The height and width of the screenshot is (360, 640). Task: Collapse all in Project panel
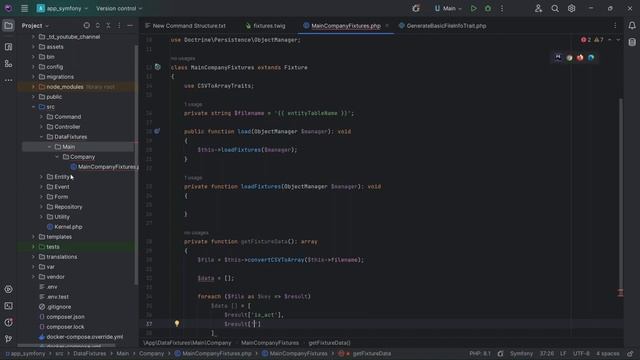(108, 25)
